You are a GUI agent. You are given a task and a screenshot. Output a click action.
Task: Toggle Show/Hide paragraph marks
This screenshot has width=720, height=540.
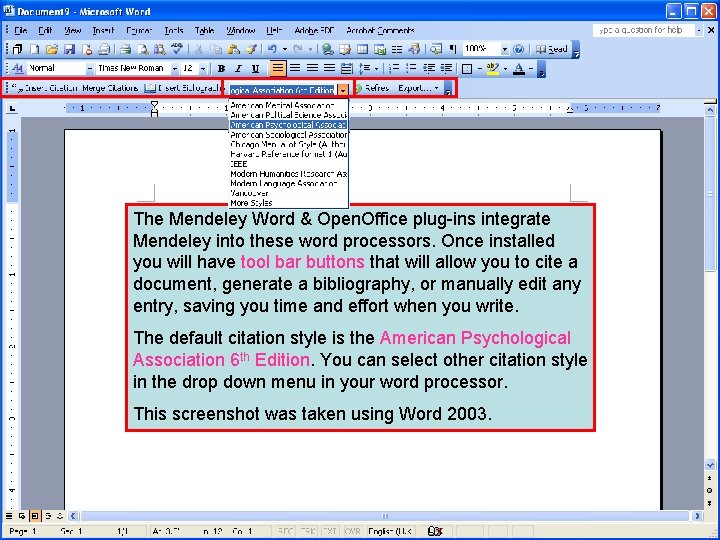click(x=453, y=49)
